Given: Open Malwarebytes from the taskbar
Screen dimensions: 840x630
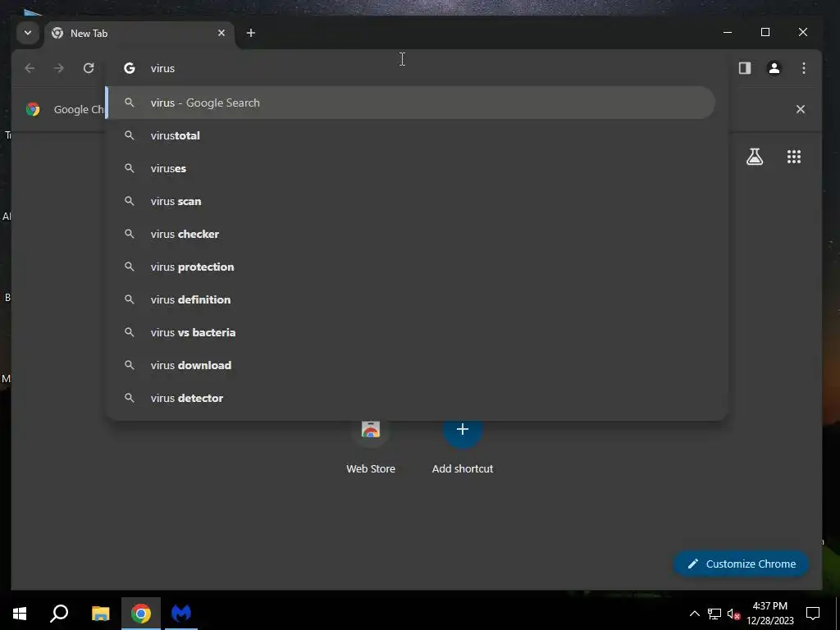Looking at the screenshot, I should (x=181, y=614).
